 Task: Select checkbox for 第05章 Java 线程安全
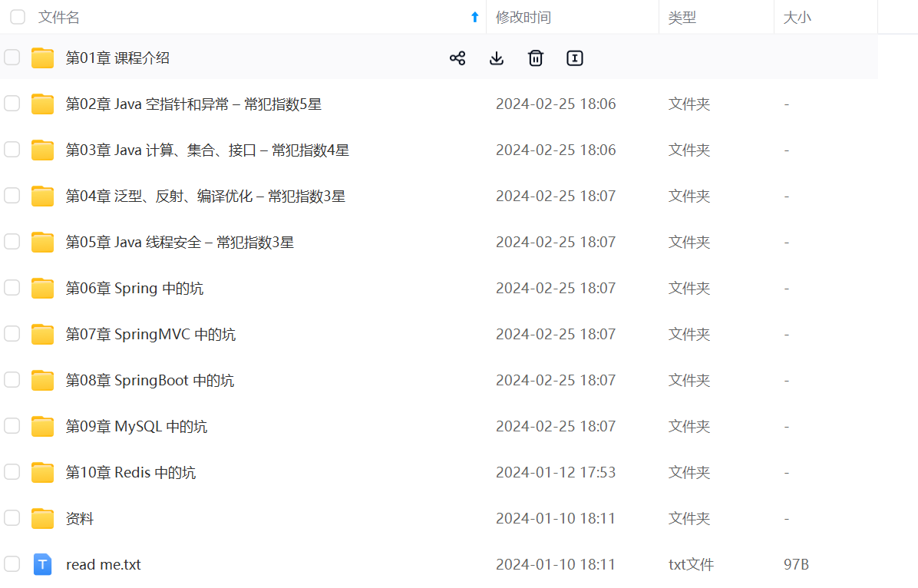[12, 241]
